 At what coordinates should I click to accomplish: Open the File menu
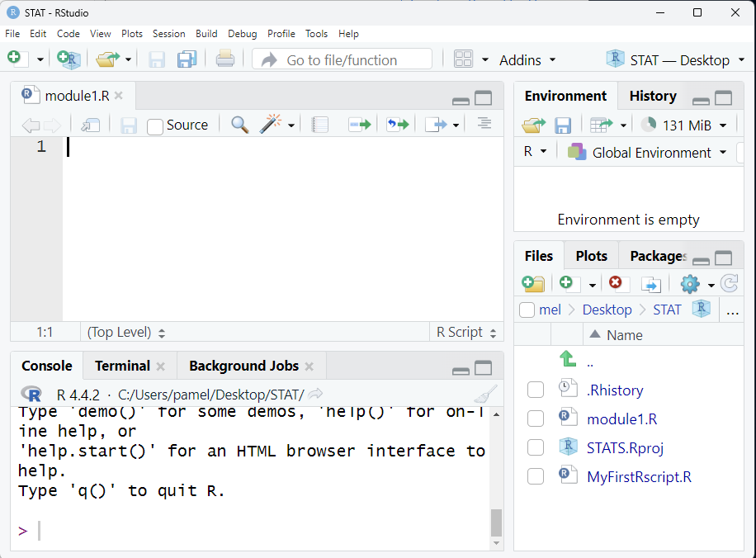12,34
